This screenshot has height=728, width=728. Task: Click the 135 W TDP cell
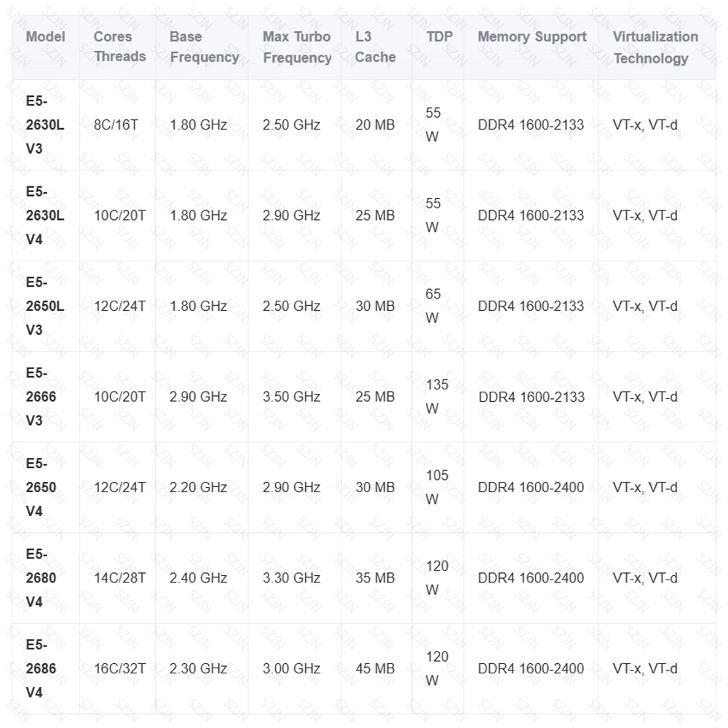click(x=437, y=397)
